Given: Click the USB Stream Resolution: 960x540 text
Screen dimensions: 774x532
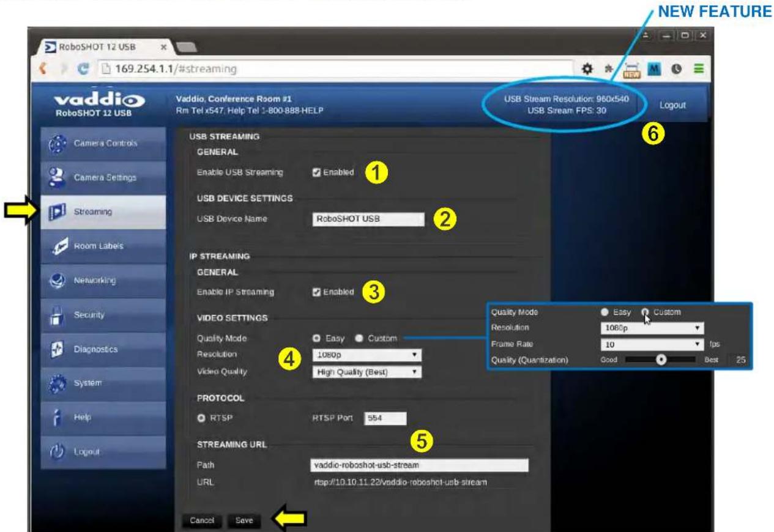Looking at the screenshot, I should click(x=567, y=99).
